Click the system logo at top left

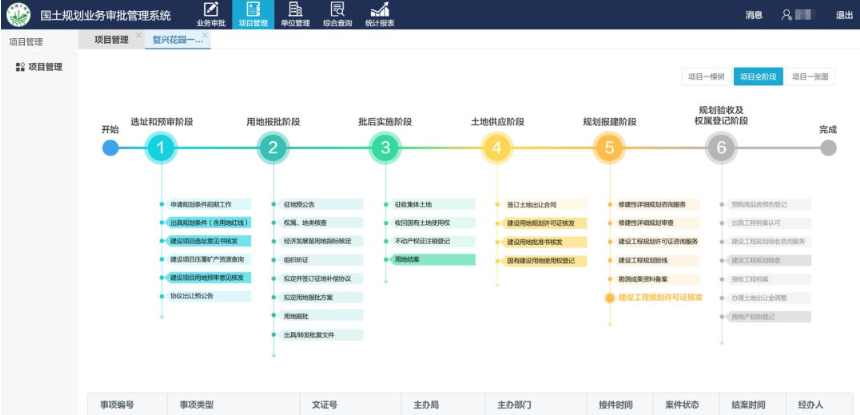point(19,15)
